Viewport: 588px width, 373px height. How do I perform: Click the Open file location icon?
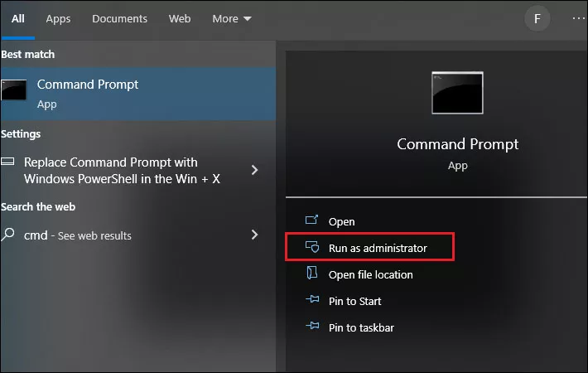point(311,273)
